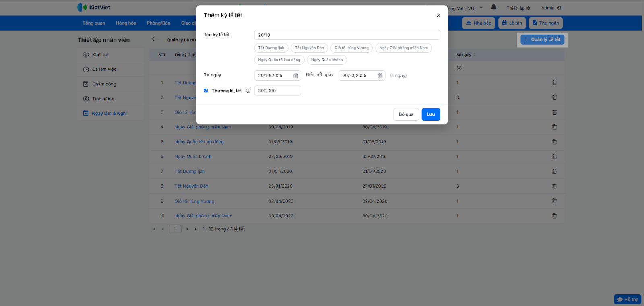This screenshot has height=306, width=644.
Task: Click the Lưu button
Action: tap(431, 114)
